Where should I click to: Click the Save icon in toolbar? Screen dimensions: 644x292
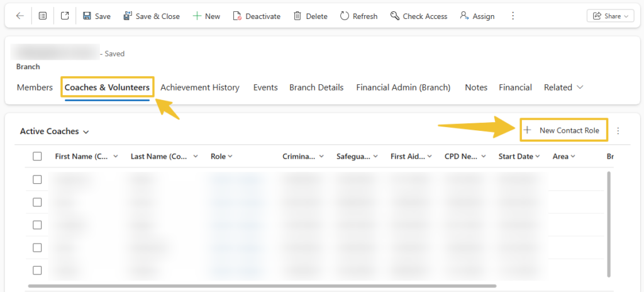tap(96, 16)
